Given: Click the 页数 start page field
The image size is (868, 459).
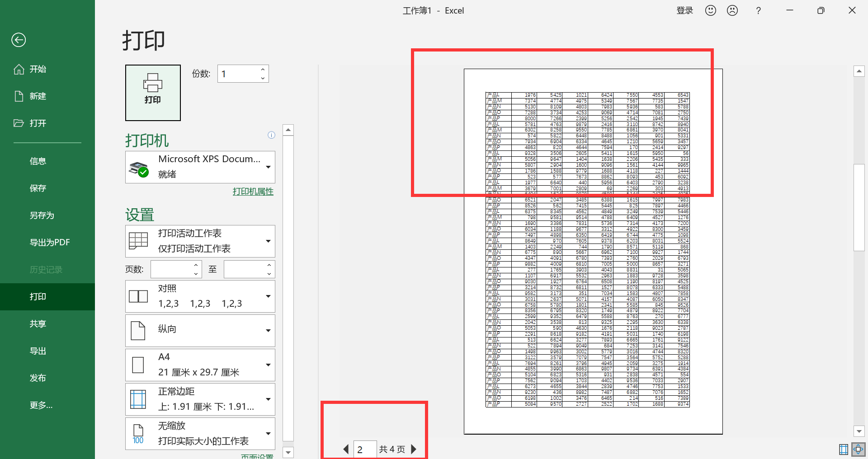Looking at the screenshot, I should [171, 269].
